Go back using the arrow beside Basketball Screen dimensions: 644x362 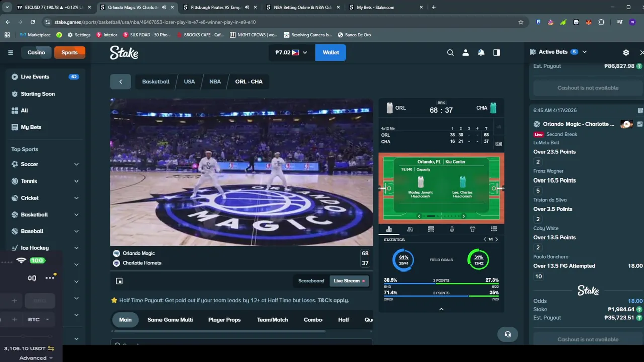tap(120, 82)
